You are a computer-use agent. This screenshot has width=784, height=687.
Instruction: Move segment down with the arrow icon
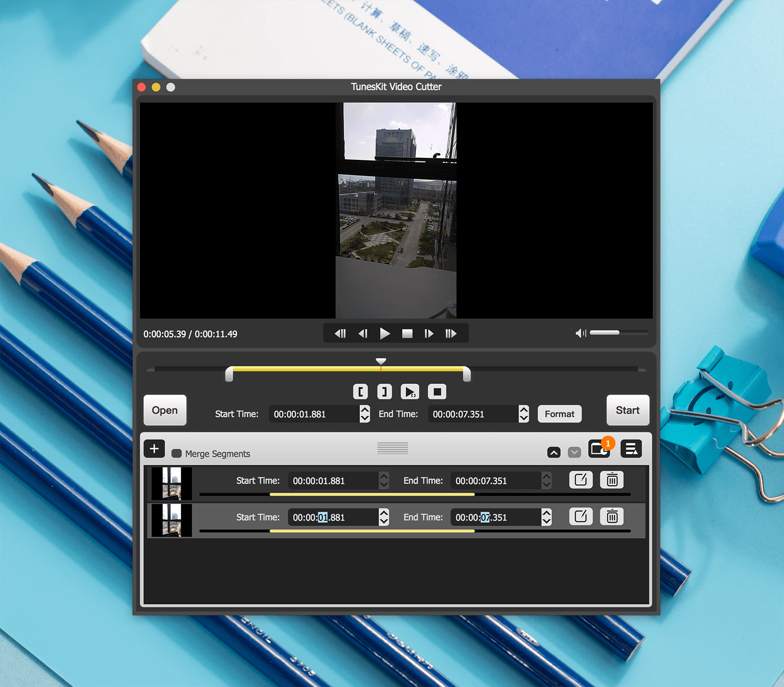pyautogui.click(x=574, y=452)
